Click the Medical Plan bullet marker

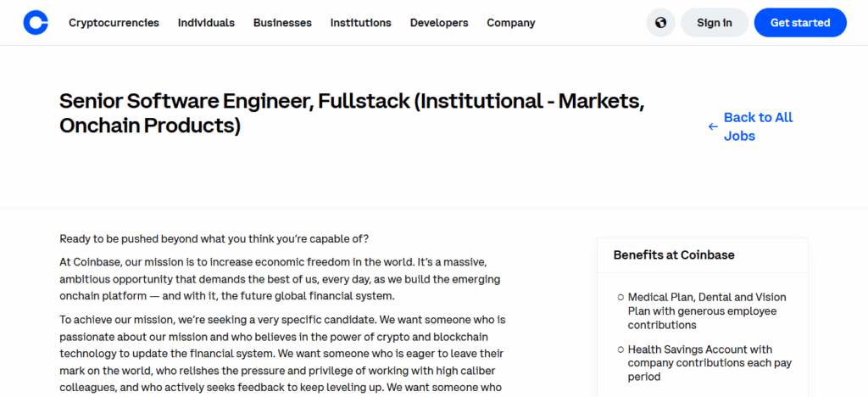coord(620,298)
